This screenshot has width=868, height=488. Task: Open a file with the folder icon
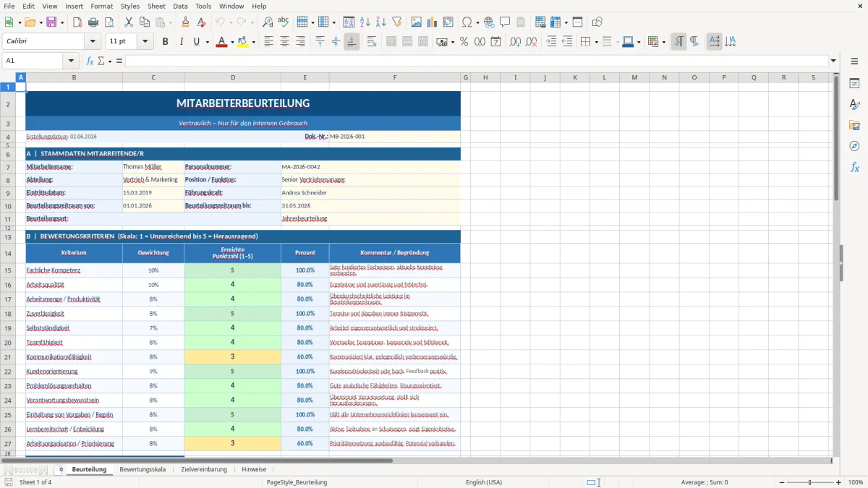coord(30,22)
